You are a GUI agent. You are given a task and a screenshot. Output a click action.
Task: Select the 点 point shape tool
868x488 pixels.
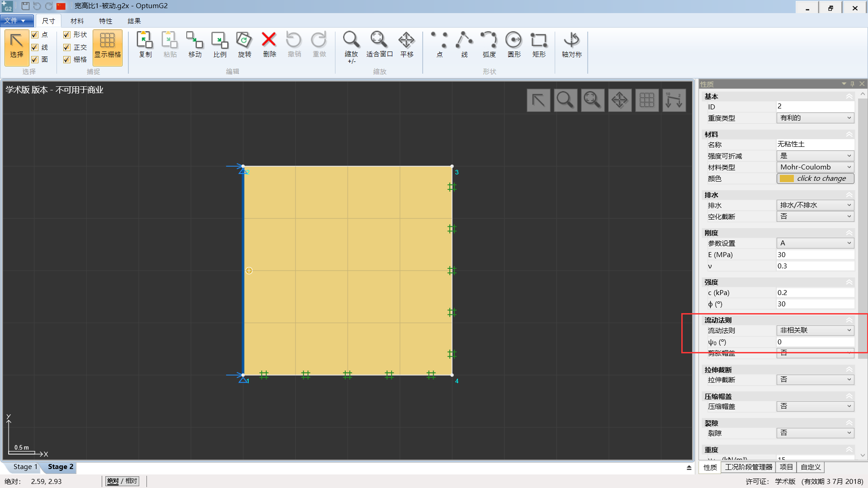click(x=439, y=45)
